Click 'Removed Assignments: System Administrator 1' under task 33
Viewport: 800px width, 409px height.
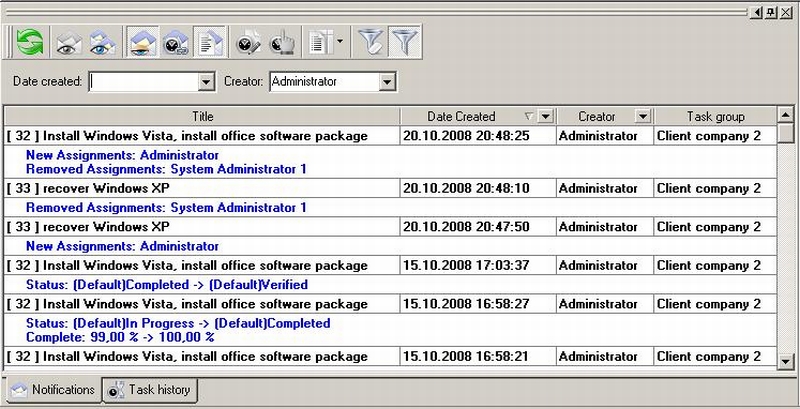click(166, 208)
